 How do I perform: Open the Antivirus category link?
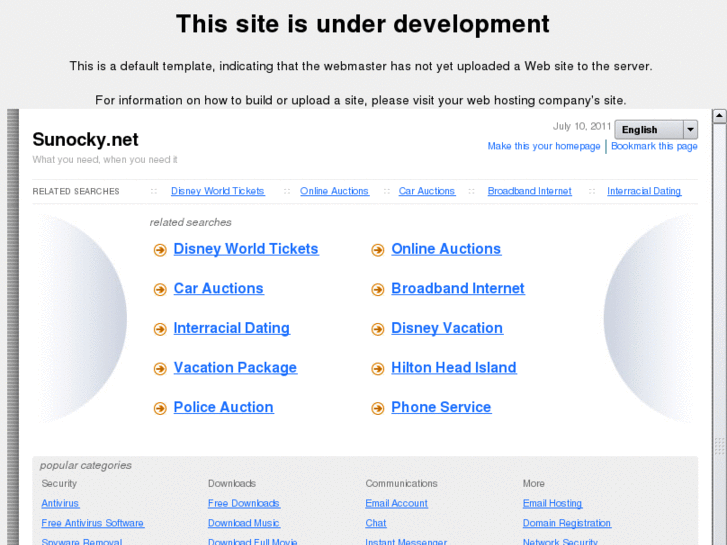60,503
